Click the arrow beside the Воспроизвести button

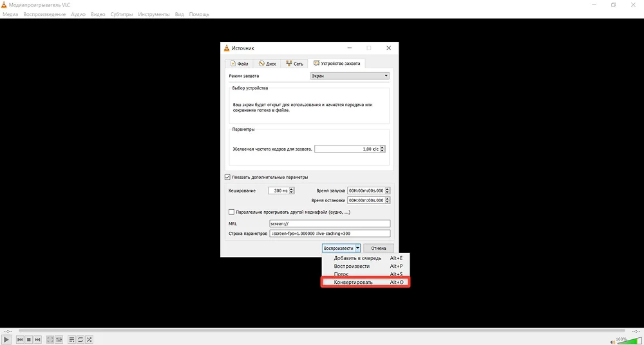tap(357, 248)
